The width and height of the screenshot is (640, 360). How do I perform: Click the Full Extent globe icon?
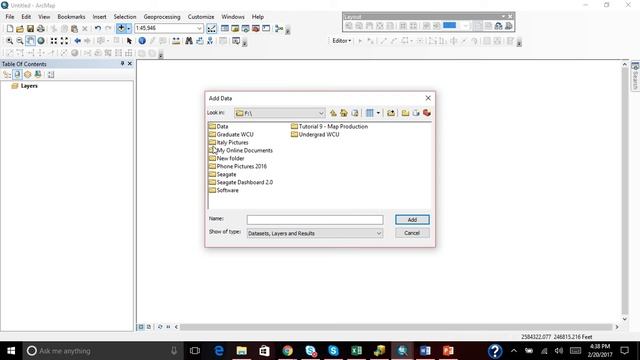(41, 41)
